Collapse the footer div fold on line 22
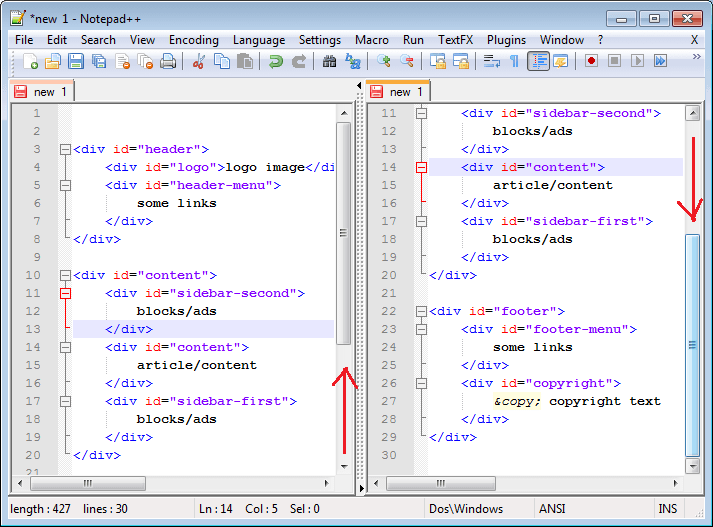 click(x=421, y=311)
